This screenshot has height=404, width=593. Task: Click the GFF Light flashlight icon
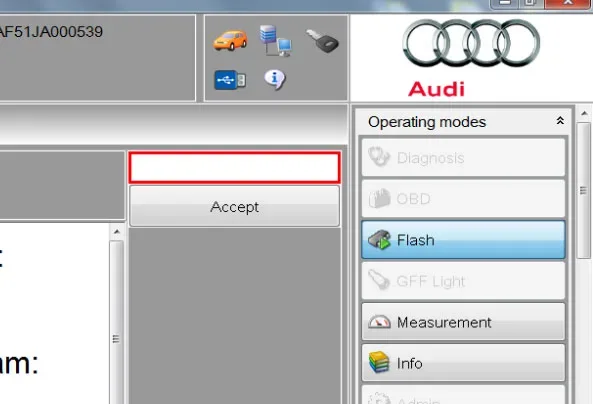[379, 280]
